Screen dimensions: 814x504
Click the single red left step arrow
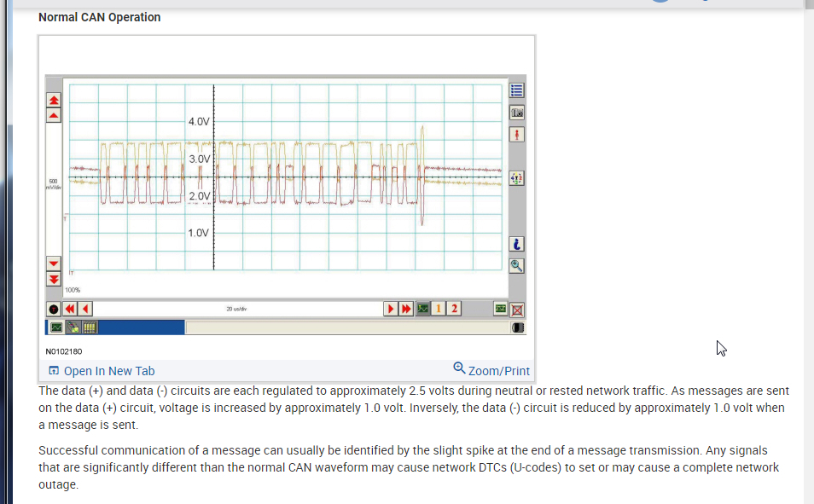85,310
